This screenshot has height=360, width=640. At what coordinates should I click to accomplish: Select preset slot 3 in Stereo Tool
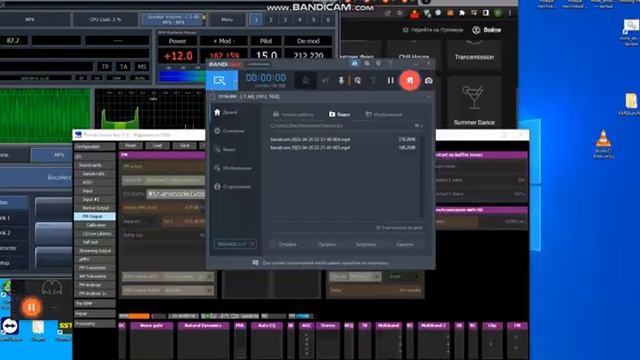[x=285, y=19]
